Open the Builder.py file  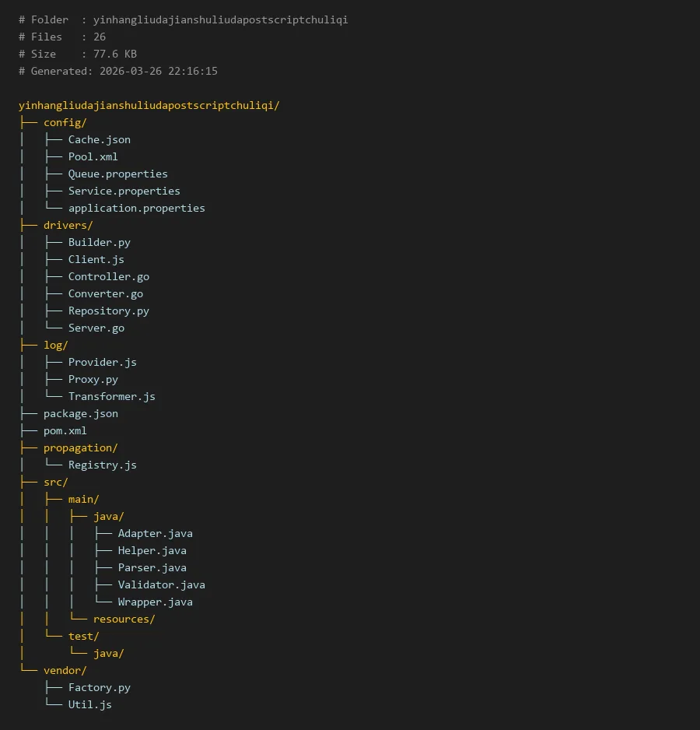(99, 243)
